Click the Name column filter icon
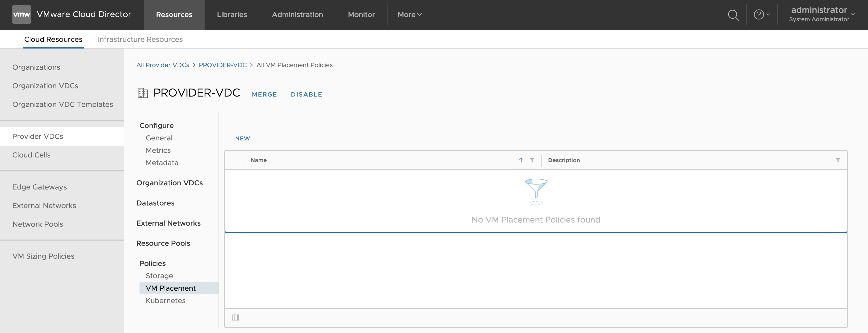This screenshot has height=333, width=868. coord(532,160)
